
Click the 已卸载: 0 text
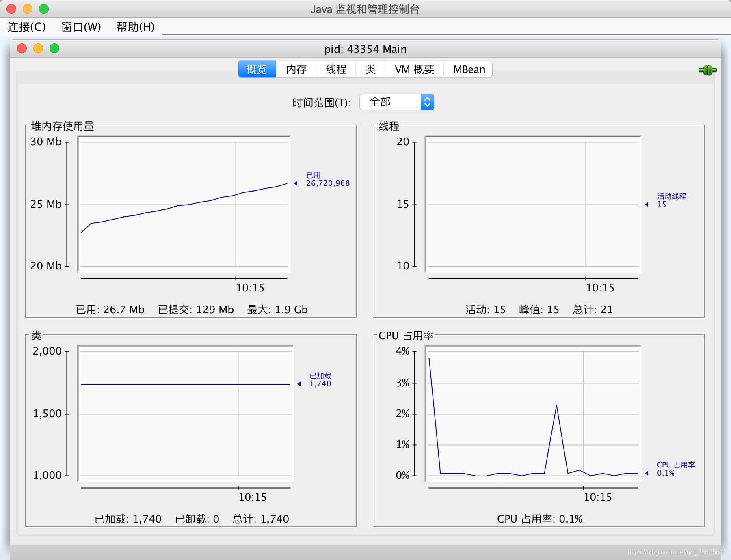coord(197,519)
